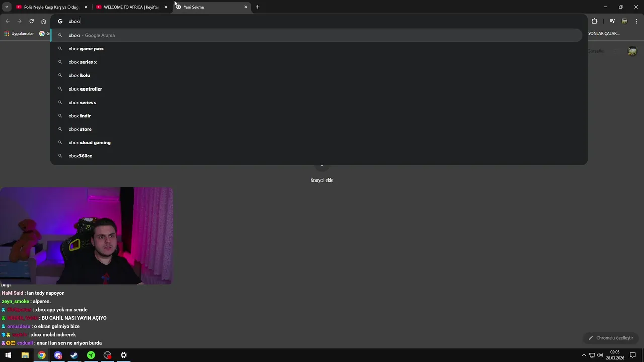Select the 'xboxı - Google Arama' suggestion

316,35
